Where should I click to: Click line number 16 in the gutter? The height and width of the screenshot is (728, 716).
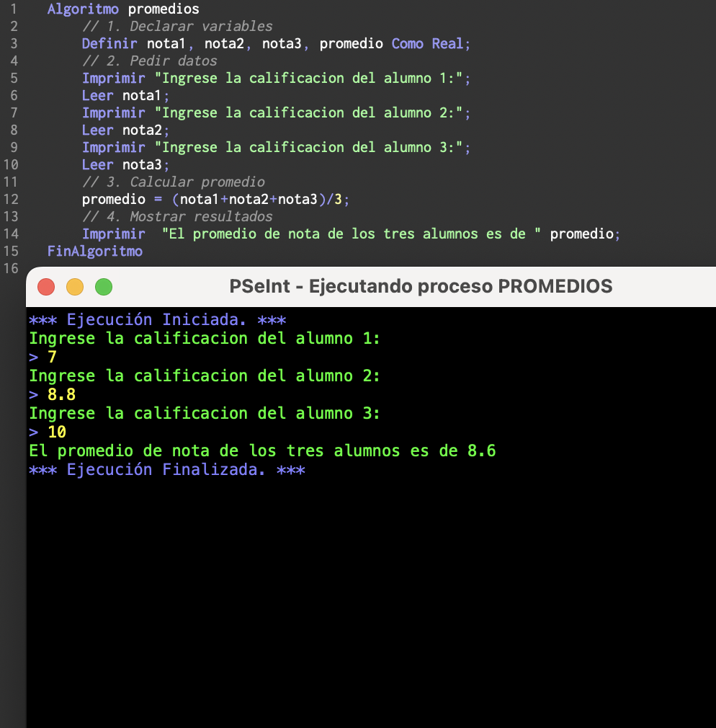pyautogui.click(x=11, y=268)
